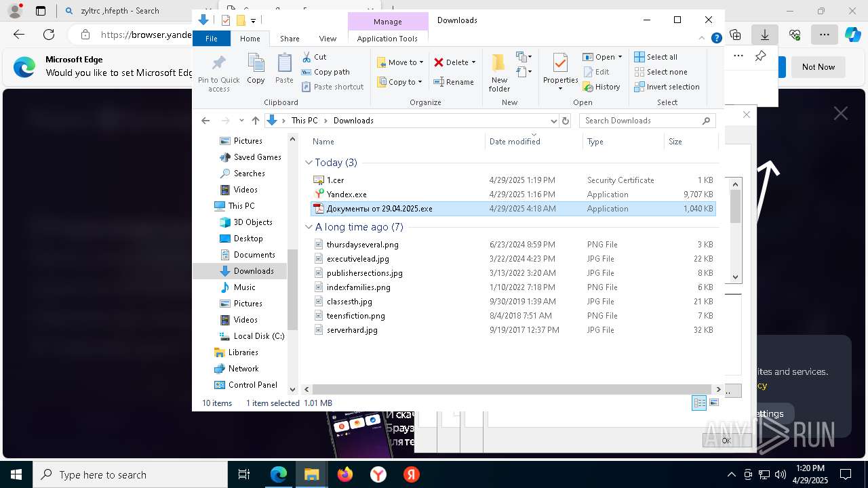
Task: Select the thursdayseveral.png file
Action: pos(513,245)
